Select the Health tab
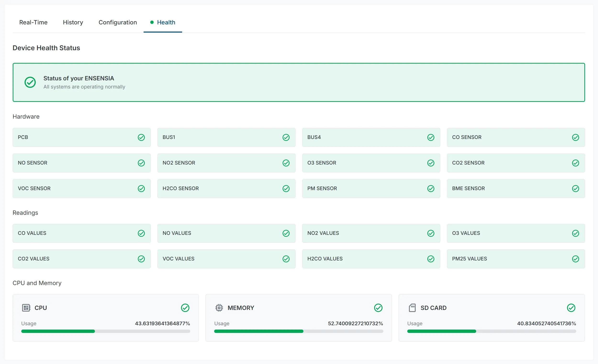The height and width of the screenshot is (364, 598). click(x=166, y=22)
